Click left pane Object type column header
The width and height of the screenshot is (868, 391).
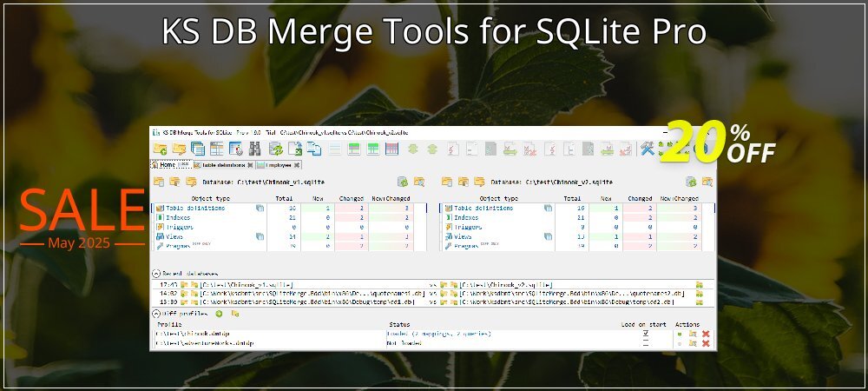(210, 198)
